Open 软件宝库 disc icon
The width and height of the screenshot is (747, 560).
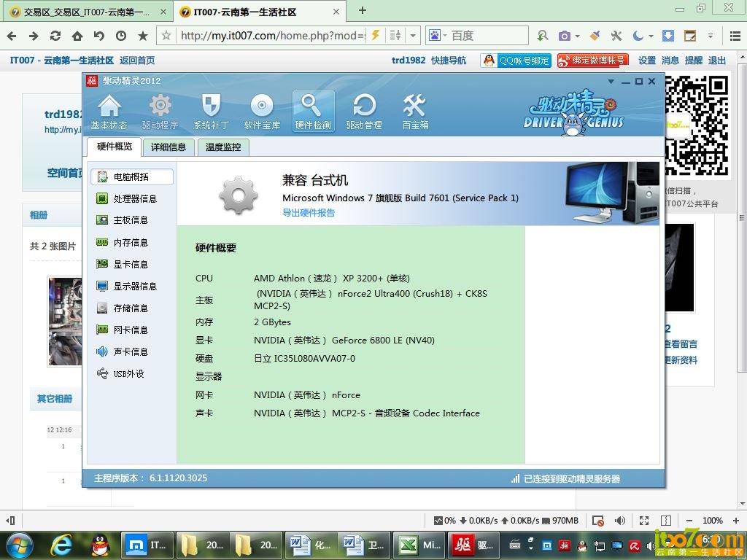pyautogui.click(x=262, y=112)
